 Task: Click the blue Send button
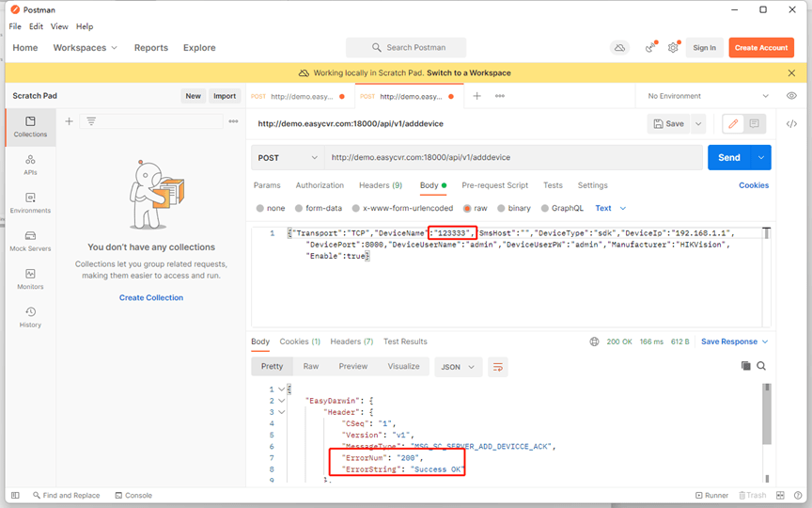[x=728, y=158]
